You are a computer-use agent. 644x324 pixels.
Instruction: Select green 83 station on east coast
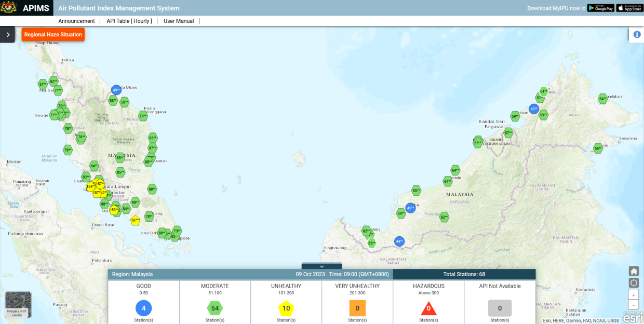(x=153, y=138)
